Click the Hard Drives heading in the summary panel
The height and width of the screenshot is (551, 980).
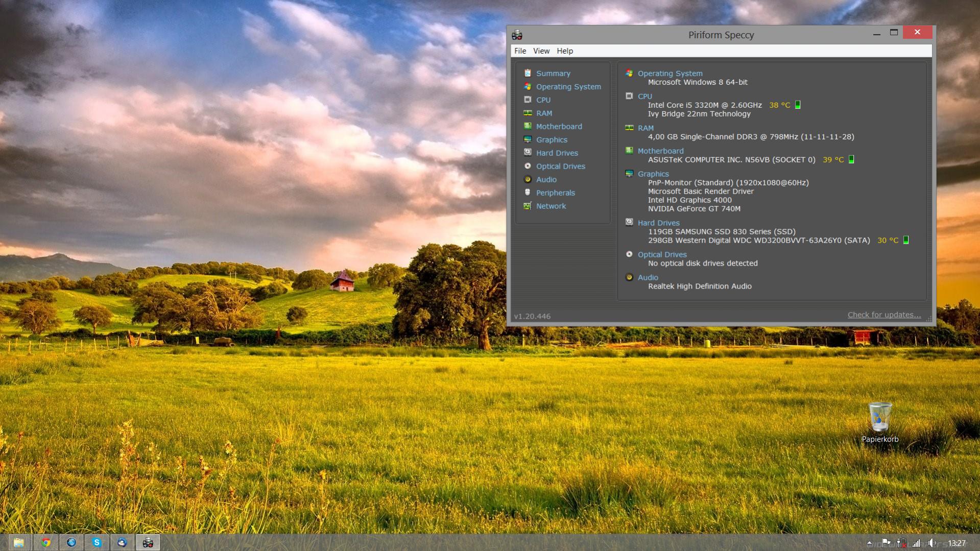(x=658, y=223)
